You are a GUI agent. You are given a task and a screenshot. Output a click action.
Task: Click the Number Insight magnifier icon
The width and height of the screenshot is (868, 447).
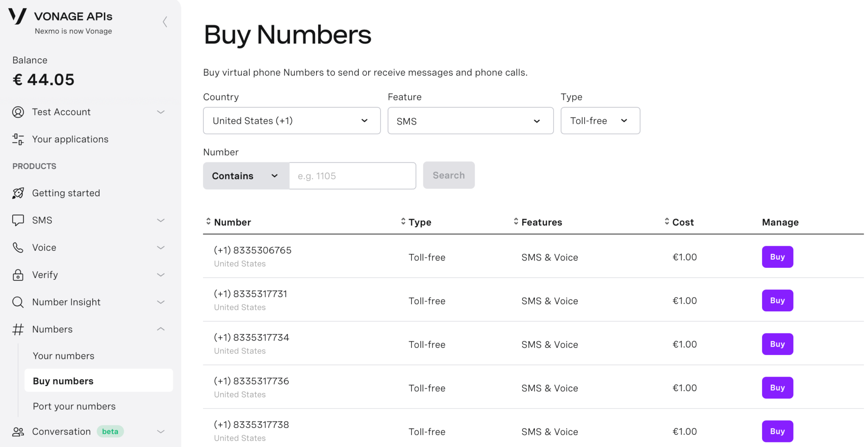[x=18, y=302]
